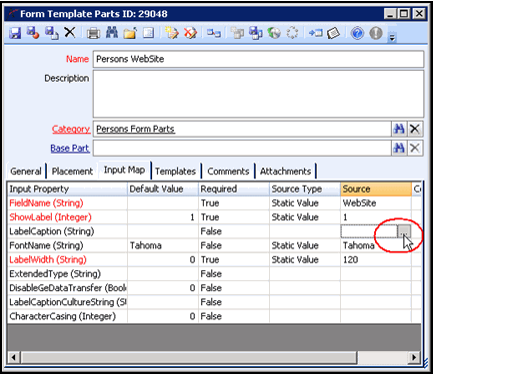Open the Base Part label link

click(x=70, y=148)
